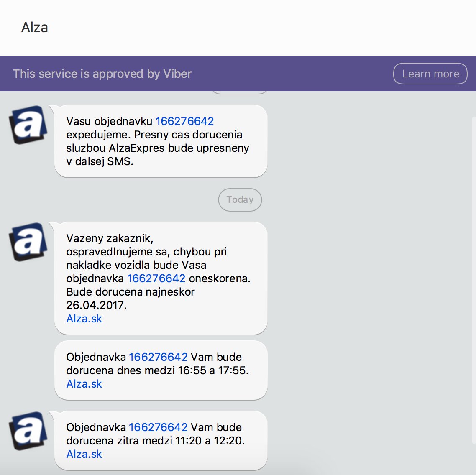Open order number link in 'oneskorena' message
This screenshot has width=476, height=475.
point(156,278)
